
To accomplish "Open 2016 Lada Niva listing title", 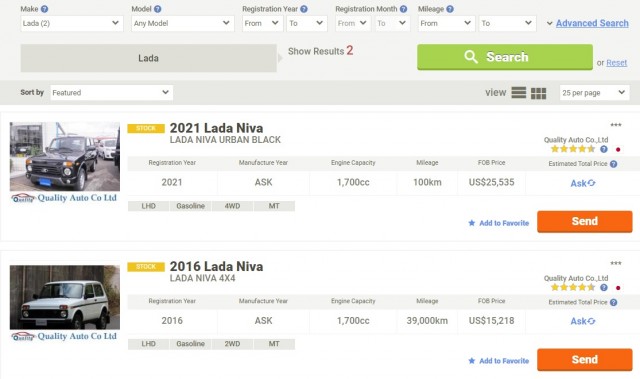I will tap(216, 266).
